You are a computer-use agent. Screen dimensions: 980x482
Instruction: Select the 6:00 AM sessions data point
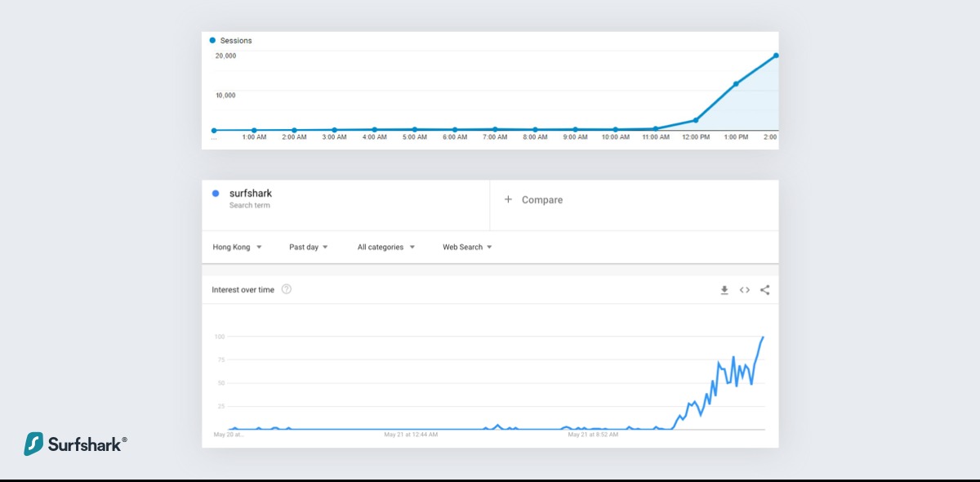(455, 130)
